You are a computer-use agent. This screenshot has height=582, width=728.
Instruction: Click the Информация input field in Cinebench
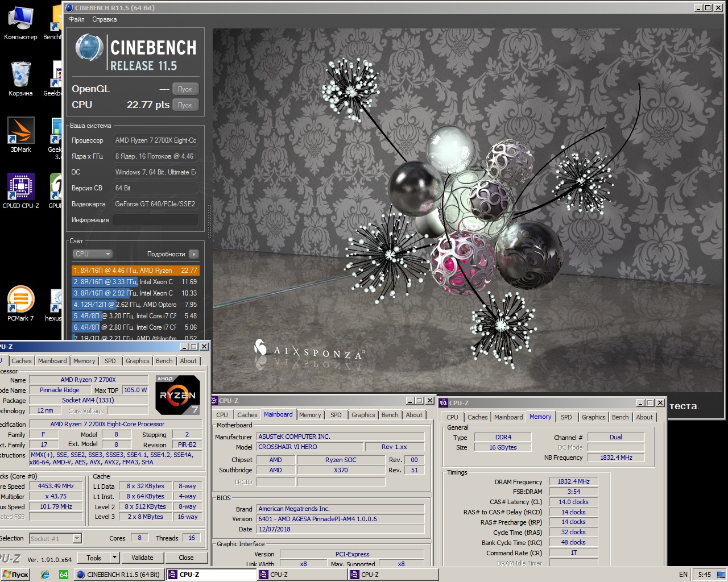coord(155,220)
